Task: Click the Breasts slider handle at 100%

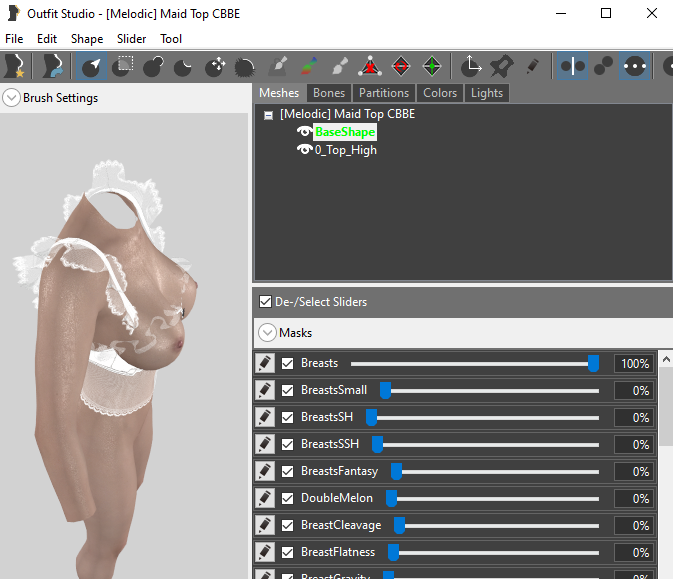Action: click(593, 363)
